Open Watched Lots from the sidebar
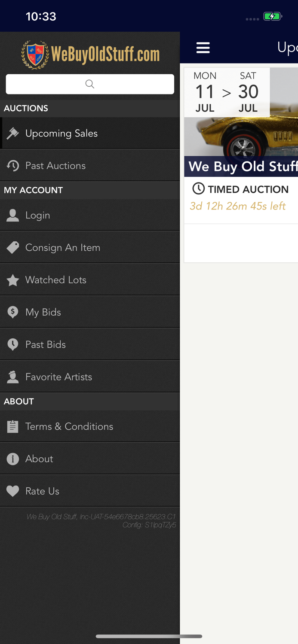The height and width of the screenshot is (644, 298). (x=56, y=280)
